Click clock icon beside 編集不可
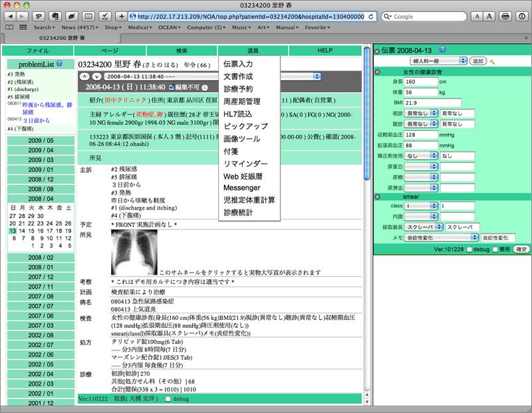This screenshot has height=413, width=532. click(205, 88)
